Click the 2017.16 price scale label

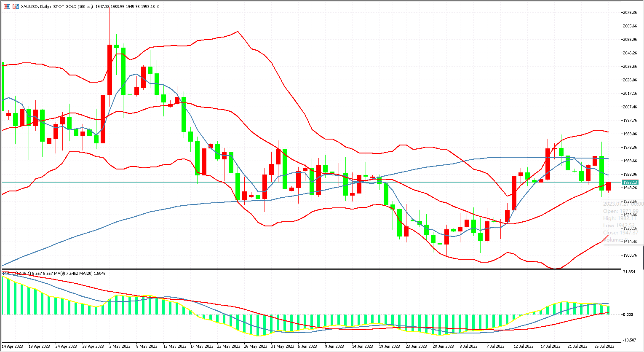coord(630,94)
